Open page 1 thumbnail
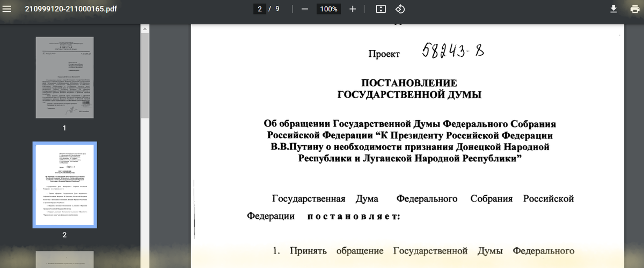 (x=64, y=78)
